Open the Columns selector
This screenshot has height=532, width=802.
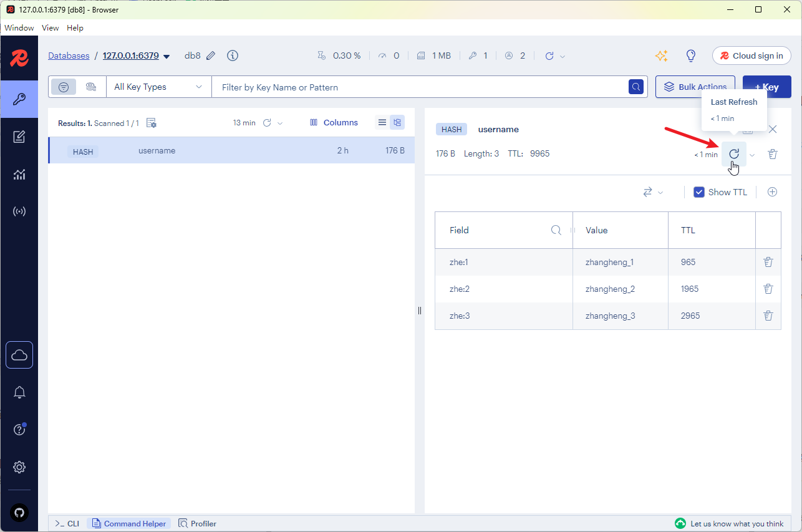(x=334, y=123)
